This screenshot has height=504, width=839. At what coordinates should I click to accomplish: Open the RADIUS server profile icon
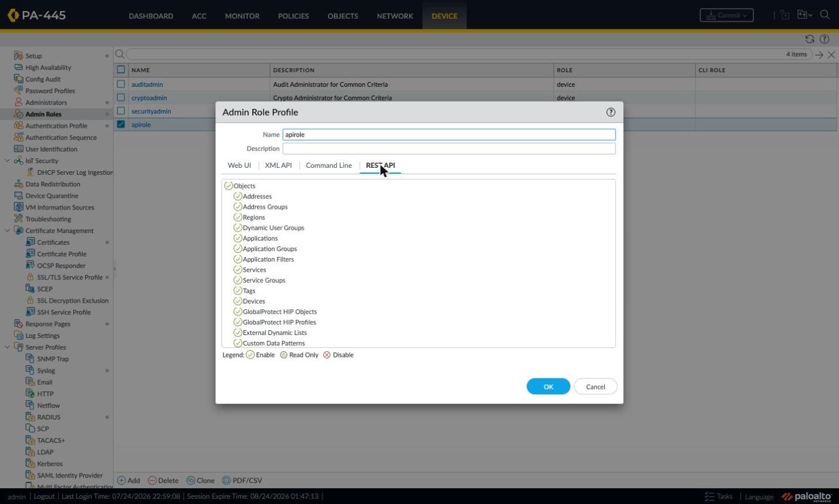(x=31, y=417)
